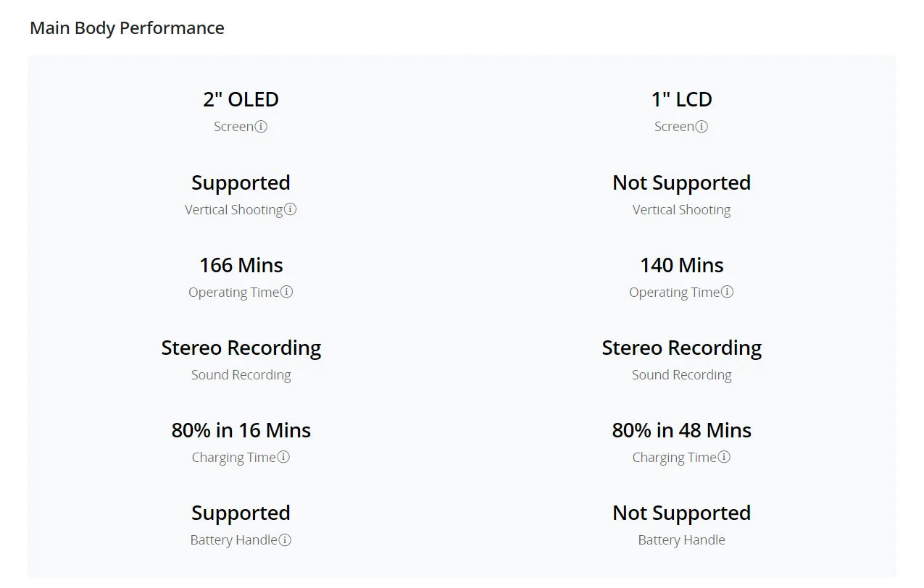Select the 2" OLED screen value

click(x=241, y=99)
